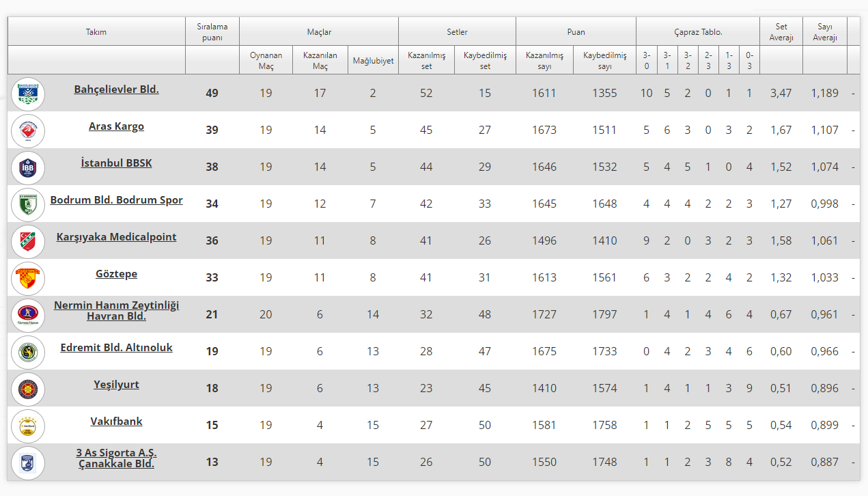Viewport: 868px width, 496px height.
Task: Open the Yeşilyurt team link
Action: [116, 385]
